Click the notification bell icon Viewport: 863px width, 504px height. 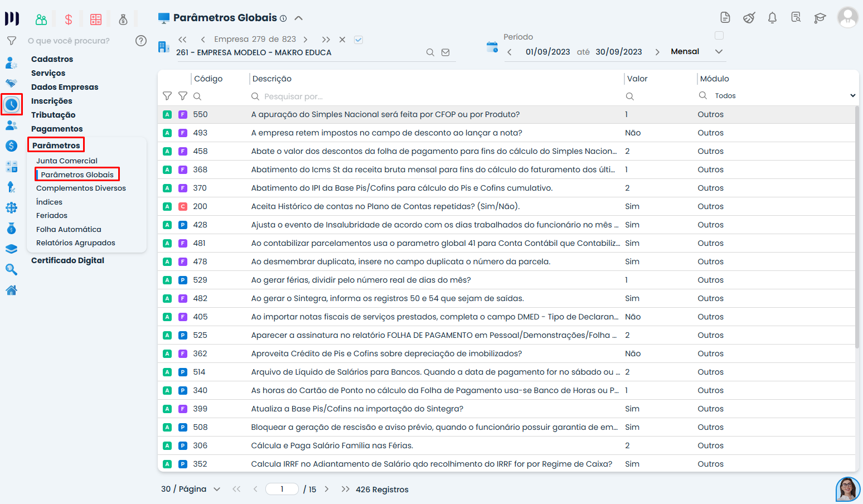pos(772,18)
